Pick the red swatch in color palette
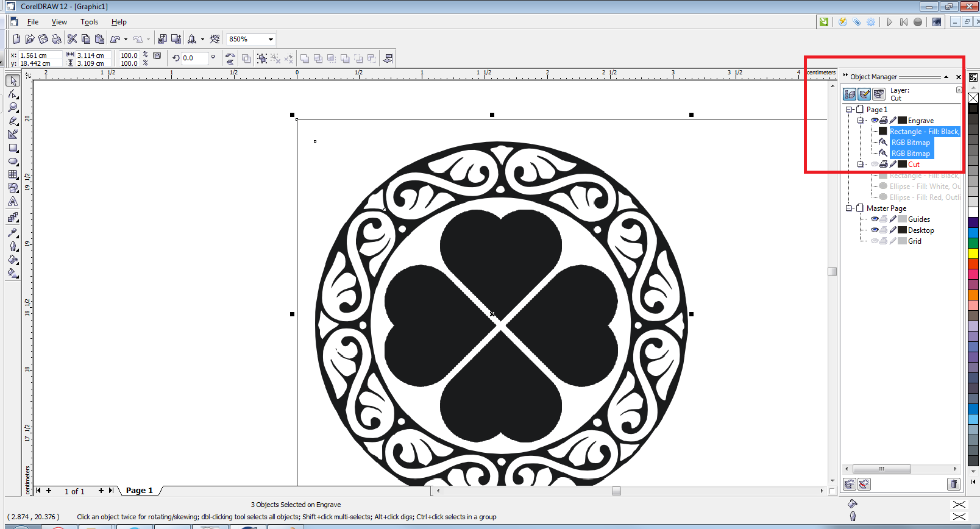The image size is (980, 529). point(973,264)
